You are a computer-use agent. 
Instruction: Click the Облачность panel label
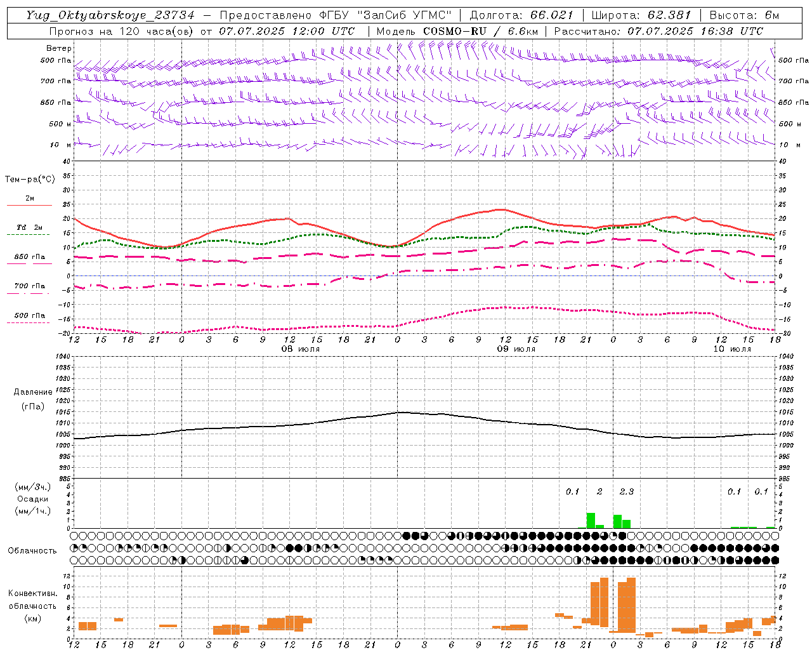[32, 550]
